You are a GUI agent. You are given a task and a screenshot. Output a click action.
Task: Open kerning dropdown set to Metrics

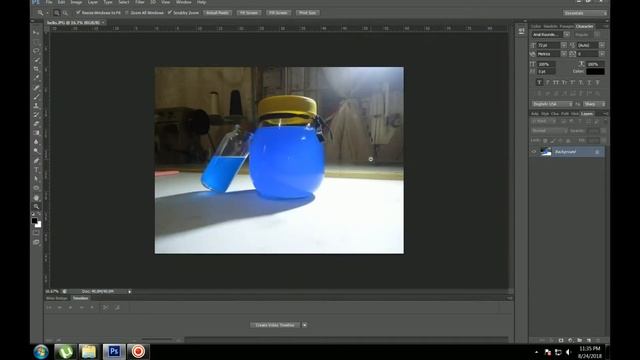coord(564,54)
